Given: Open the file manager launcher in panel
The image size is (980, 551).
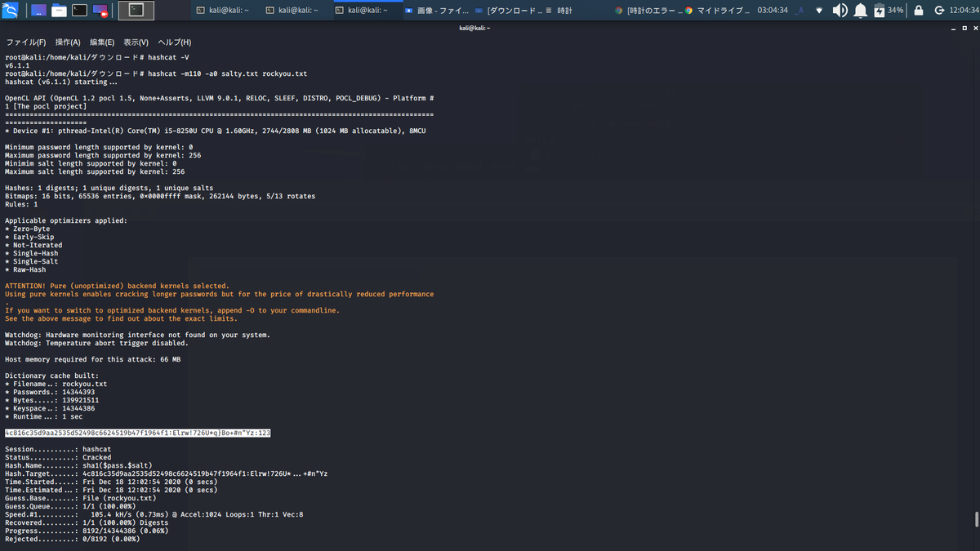Looking at the screenshot, I should pos(59,11).
